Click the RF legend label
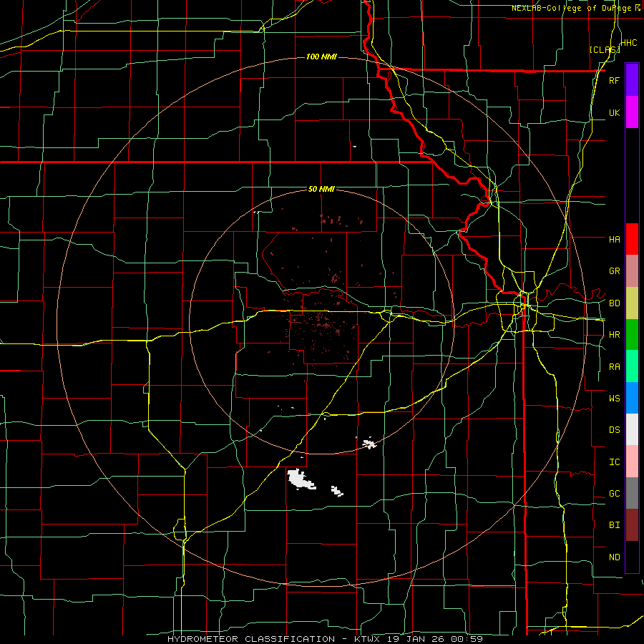 [614, 80]
